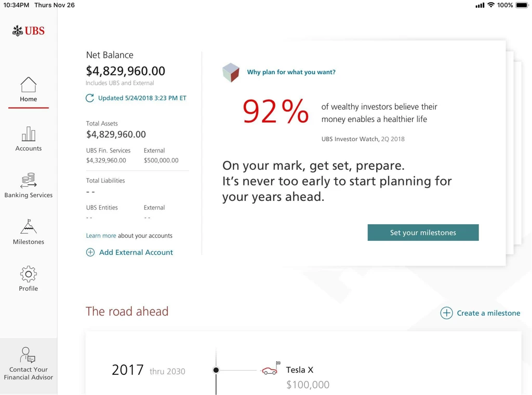Click the plus icon beside Add External Account

pos(90,252)
